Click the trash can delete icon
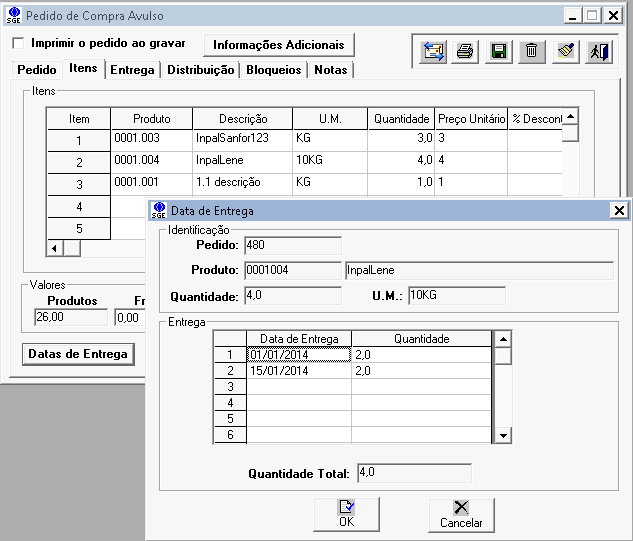This screenshot has width=633, height=541. 531,51
